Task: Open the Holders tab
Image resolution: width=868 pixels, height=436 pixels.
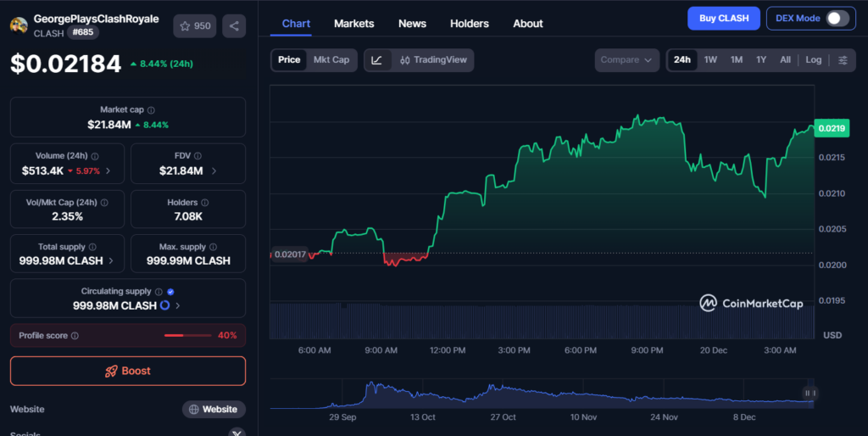Action: pyautogui.click(x=469, y=24)
